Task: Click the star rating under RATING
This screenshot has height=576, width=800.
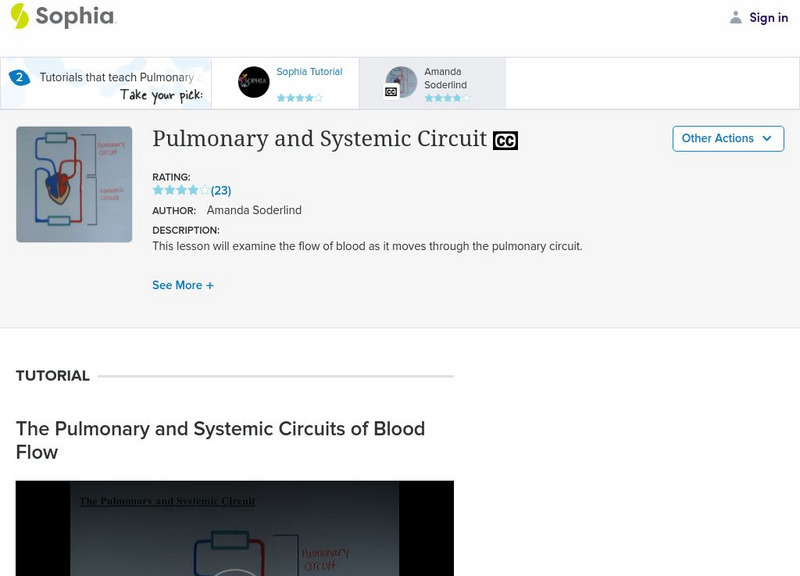Action: [x=180, y=190]
